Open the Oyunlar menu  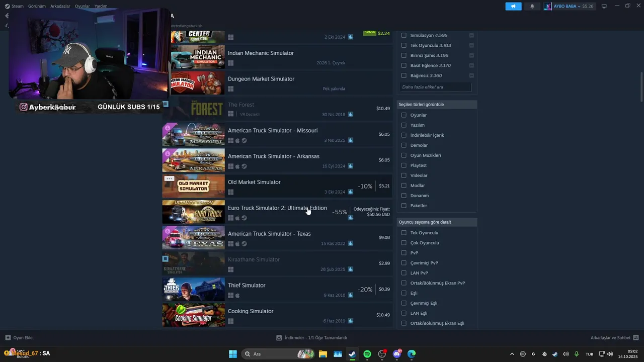83,6
